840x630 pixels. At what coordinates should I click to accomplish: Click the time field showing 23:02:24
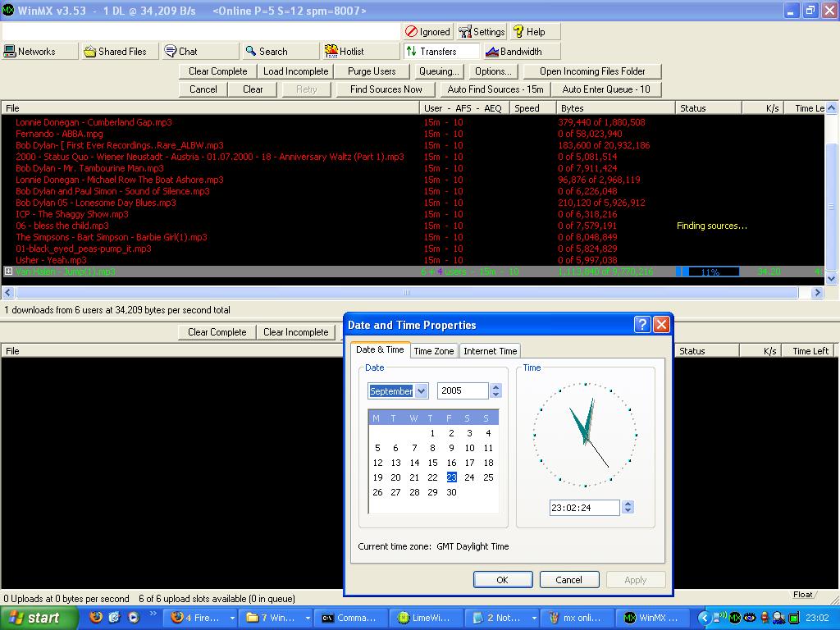584,508
